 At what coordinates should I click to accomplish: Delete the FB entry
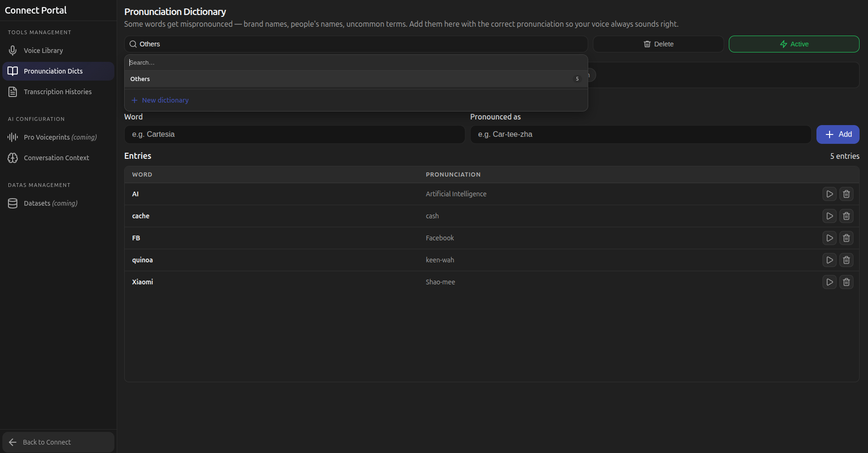[x=846, y=238]
